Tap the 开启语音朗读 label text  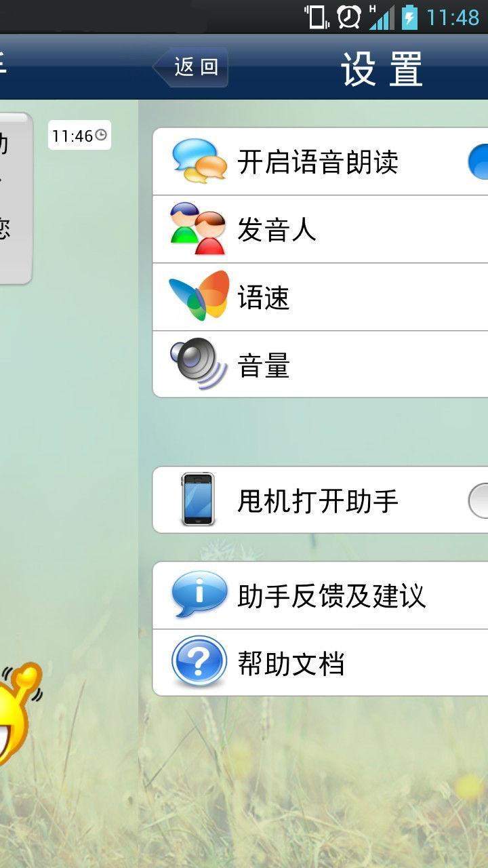tap(318, 162)
